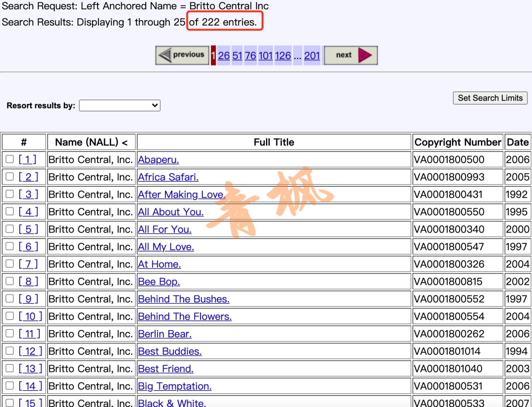The image size is (532, 407).
Task: Click entry number link [ 1 ]
Action: pos(28,159)
